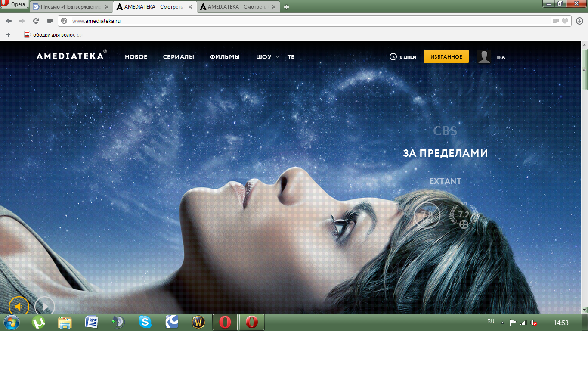Close the active AMEDIATEKA tab
The height and width of the screenshot is (382, 588).
pos(189,7)
